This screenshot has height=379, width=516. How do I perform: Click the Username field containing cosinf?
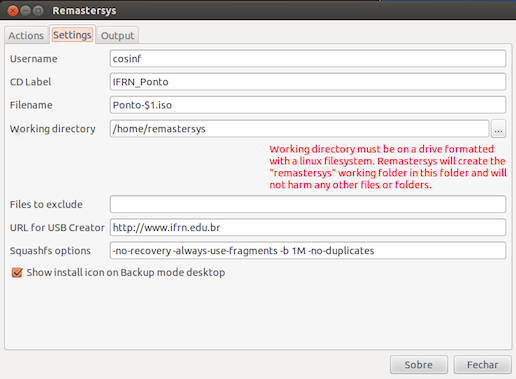tap(308, 59)
